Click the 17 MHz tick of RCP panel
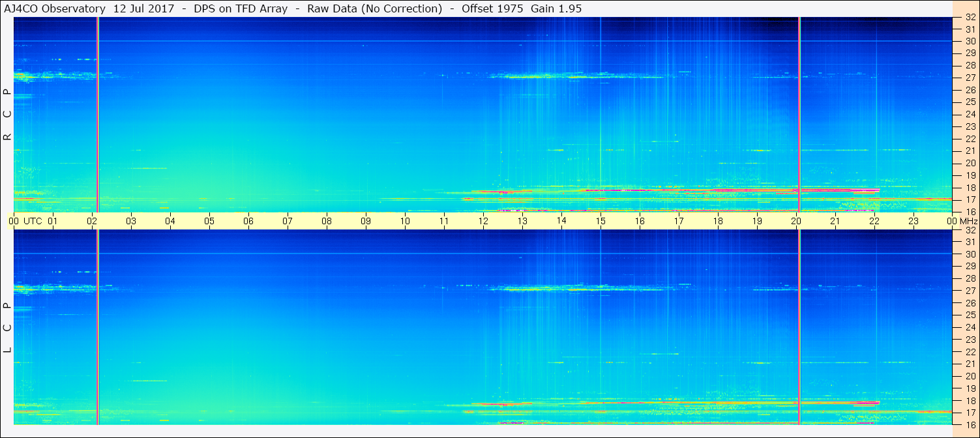The height and width of the screenshot is (438, 980). 970,199
